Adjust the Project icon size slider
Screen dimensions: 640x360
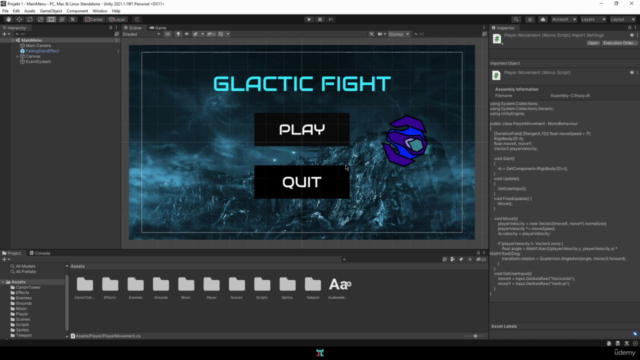475,336
